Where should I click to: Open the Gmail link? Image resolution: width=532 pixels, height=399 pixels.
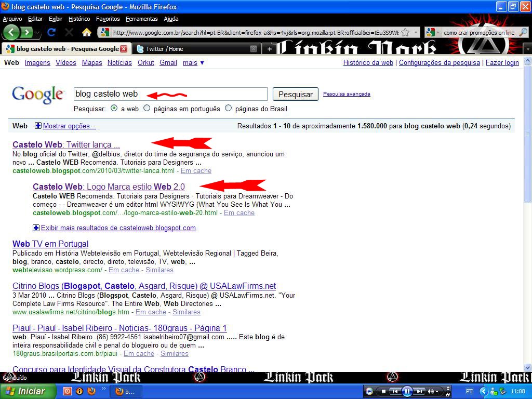[x=168, y=63]
